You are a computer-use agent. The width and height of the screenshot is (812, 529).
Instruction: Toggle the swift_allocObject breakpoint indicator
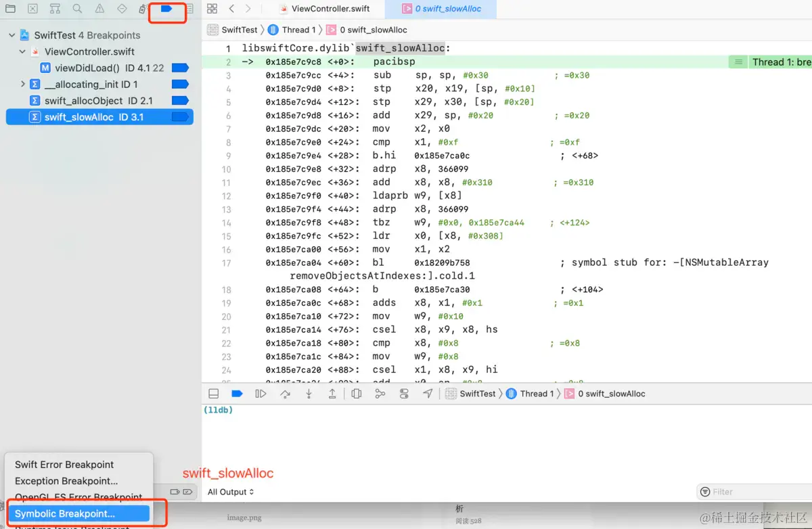click(180, 101)
